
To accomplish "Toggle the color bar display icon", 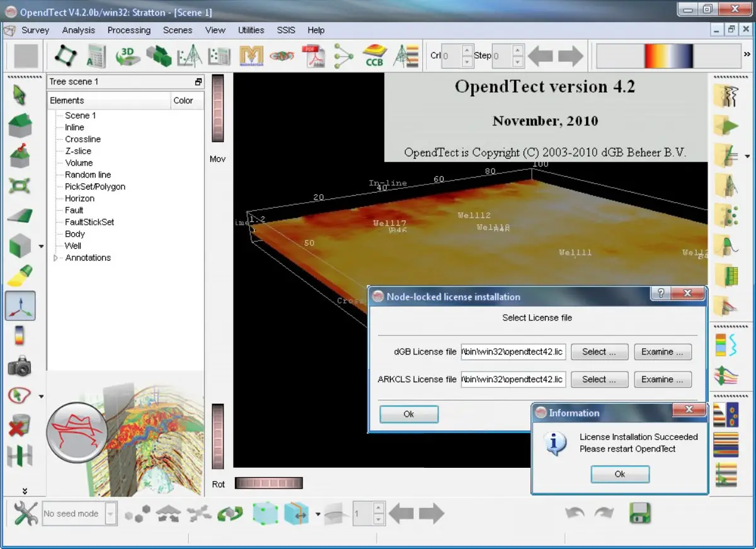I will tap(20, 336).
